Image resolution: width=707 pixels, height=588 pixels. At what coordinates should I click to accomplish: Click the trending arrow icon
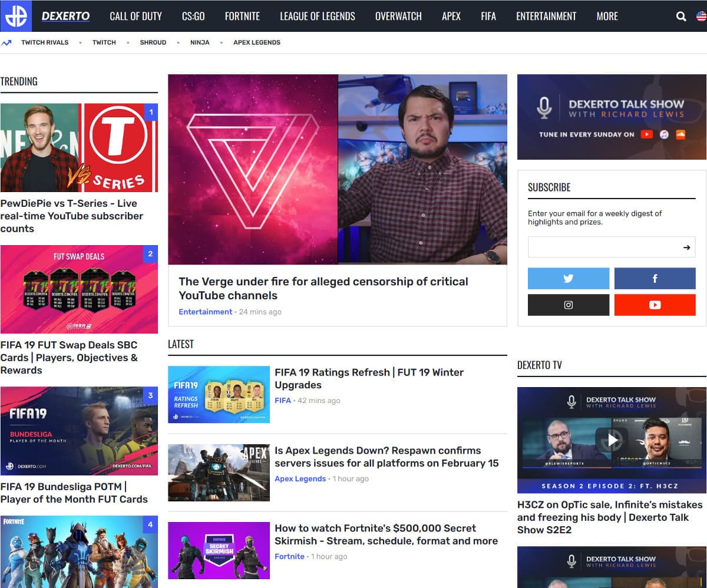tap(6, 42)
